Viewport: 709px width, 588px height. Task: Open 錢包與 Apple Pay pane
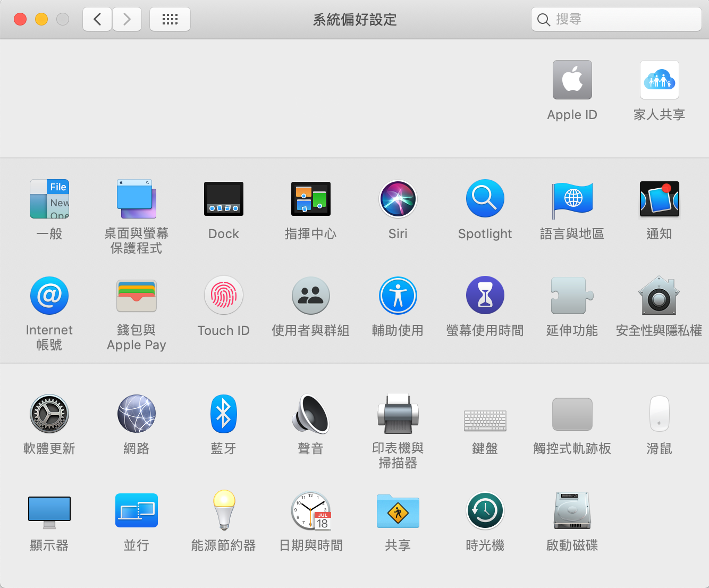[137, 296]
